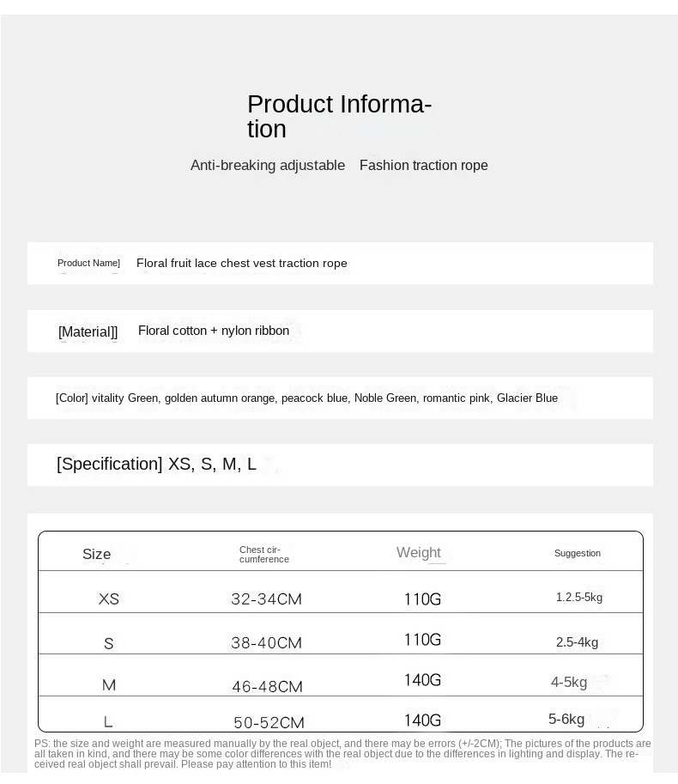Click the 50-52CM chest measurement cell
This screenshot has width=678, height=784.
[x=269, y=723]
